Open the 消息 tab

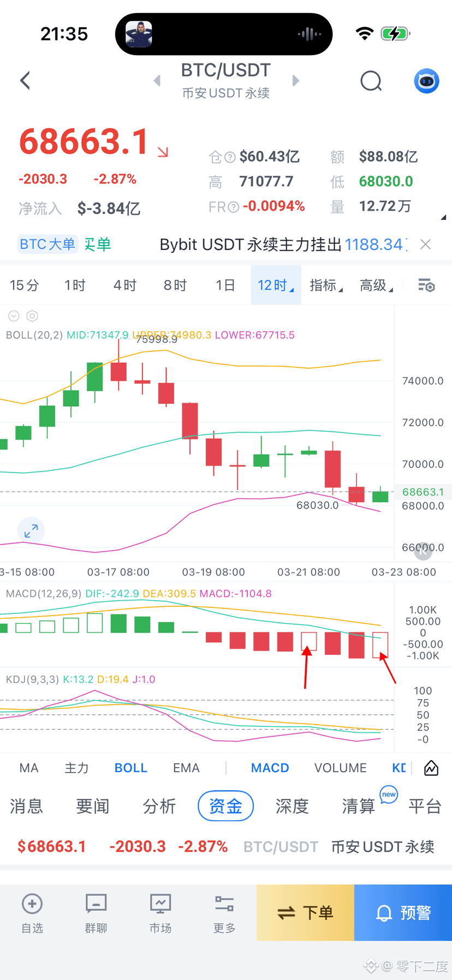[26, 806]
